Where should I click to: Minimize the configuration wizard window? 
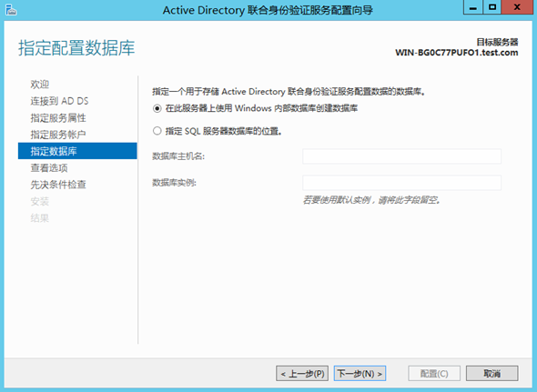473,7
